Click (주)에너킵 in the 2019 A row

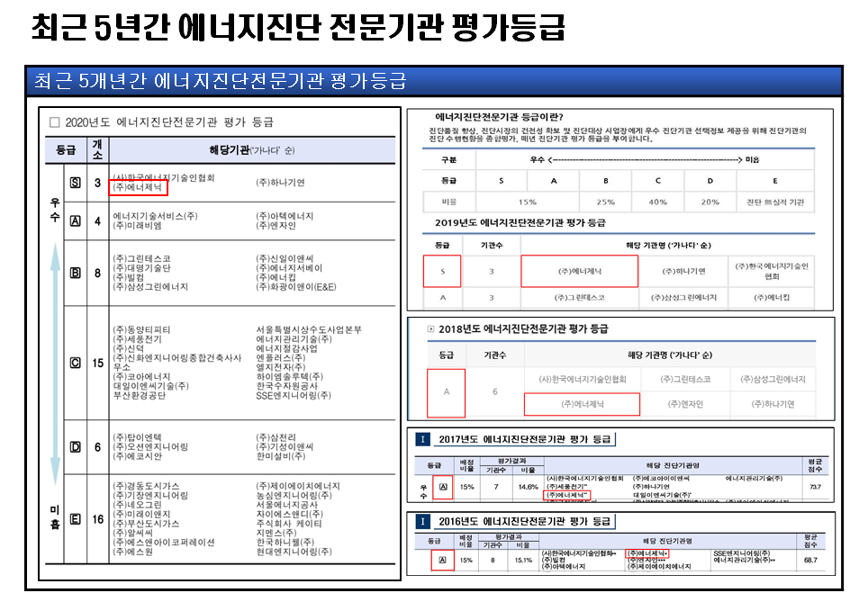(772, 298)
